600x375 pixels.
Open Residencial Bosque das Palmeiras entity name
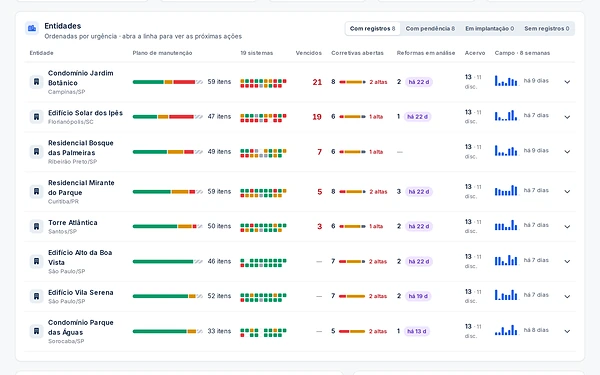coord(81,148)
